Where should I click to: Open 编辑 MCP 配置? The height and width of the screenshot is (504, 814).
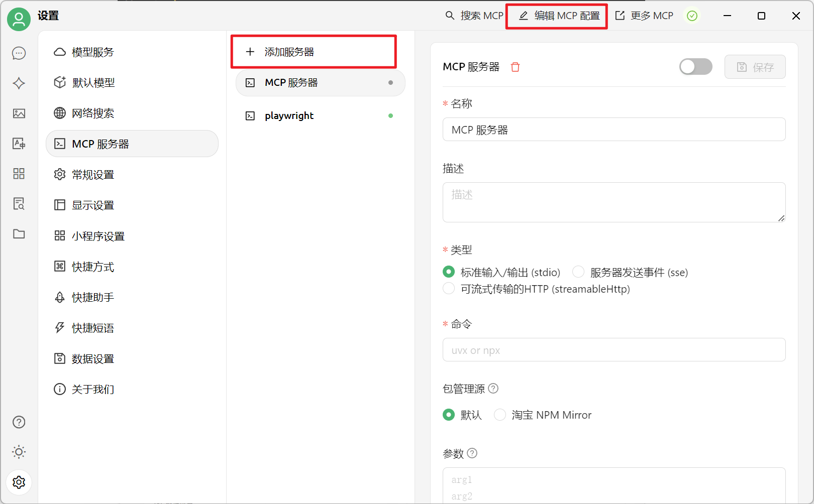559,16
